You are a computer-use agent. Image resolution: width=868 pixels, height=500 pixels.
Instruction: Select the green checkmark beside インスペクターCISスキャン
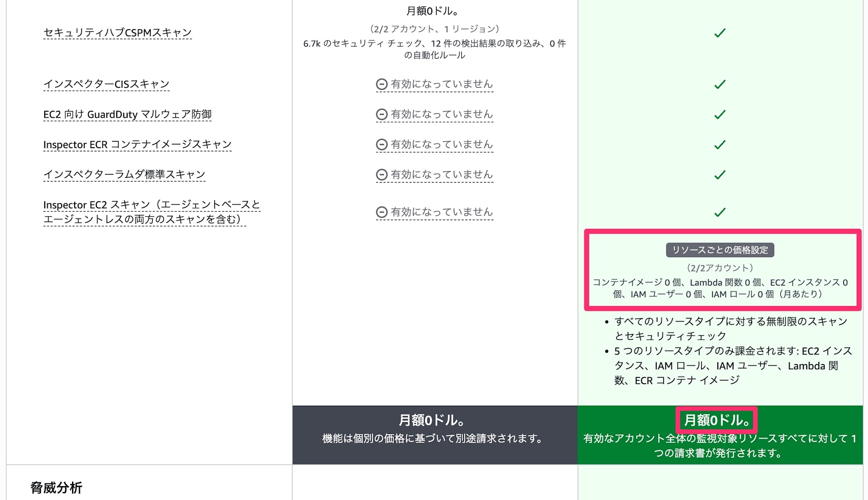(x=720, y=84)
